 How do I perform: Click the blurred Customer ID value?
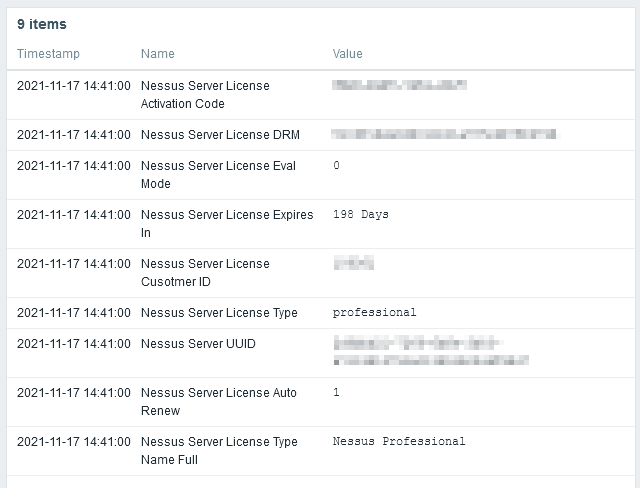click(353, 263)
